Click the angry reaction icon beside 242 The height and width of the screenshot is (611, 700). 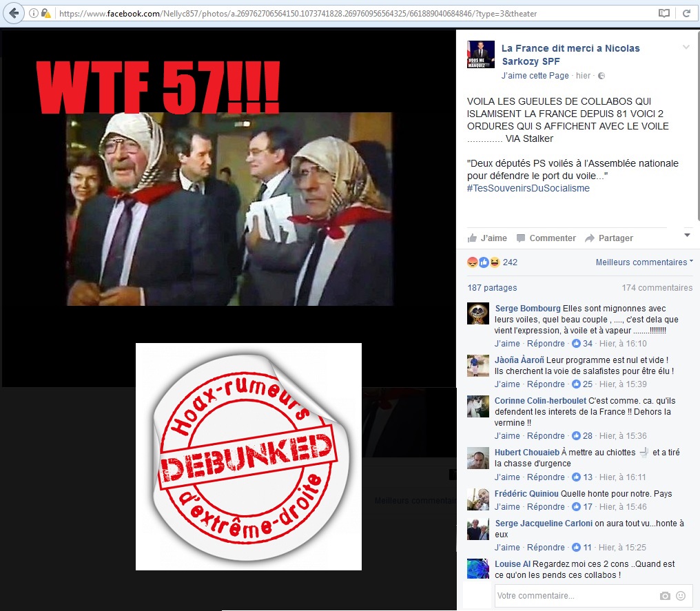473,262
